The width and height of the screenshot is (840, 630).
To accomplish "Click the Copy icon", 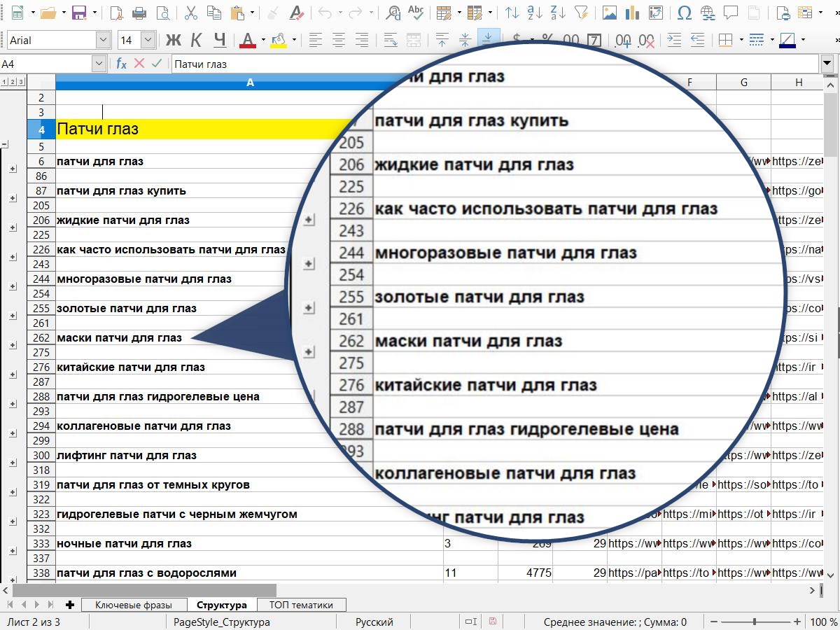I will (x=215, y=13).
